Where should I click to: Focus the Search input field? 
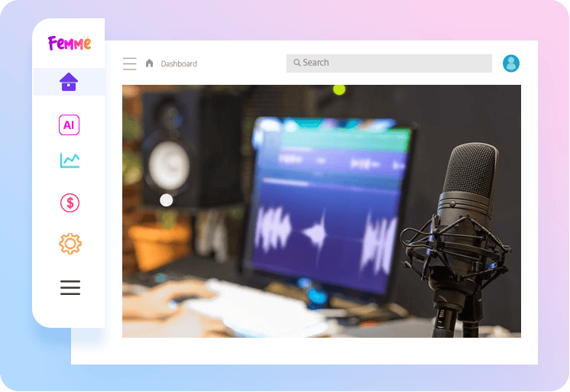tap(389, 63)
